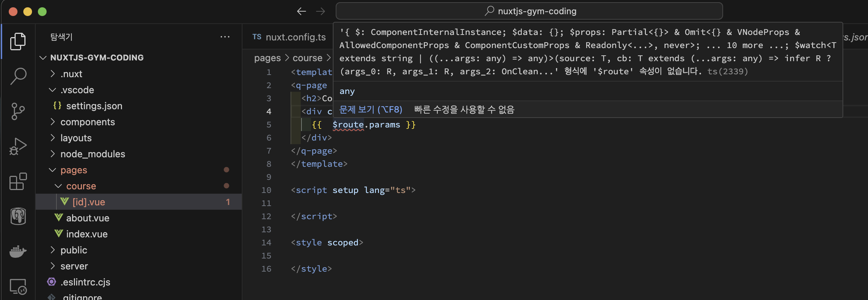The height and width of the screenshot is (300, 868).
Task: Click the search magnifier in command center
Action: pos(489,11)
